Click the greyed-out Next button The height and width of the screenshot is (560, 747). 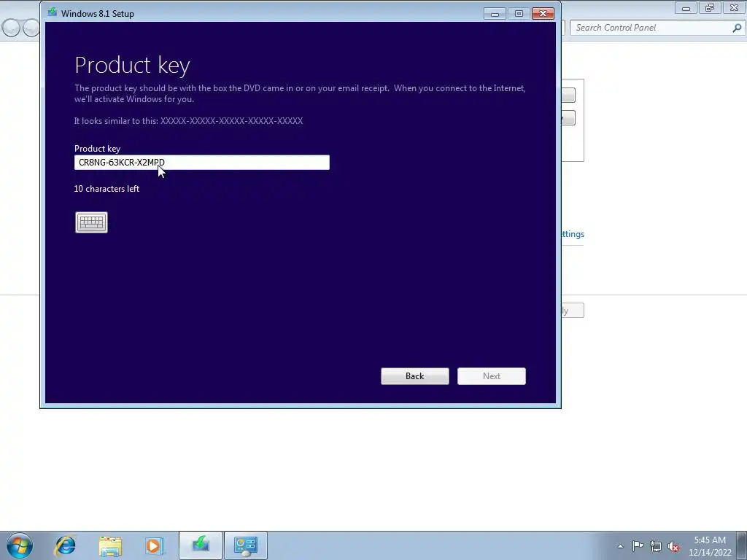pyautogui.click(x=491, y=376)
